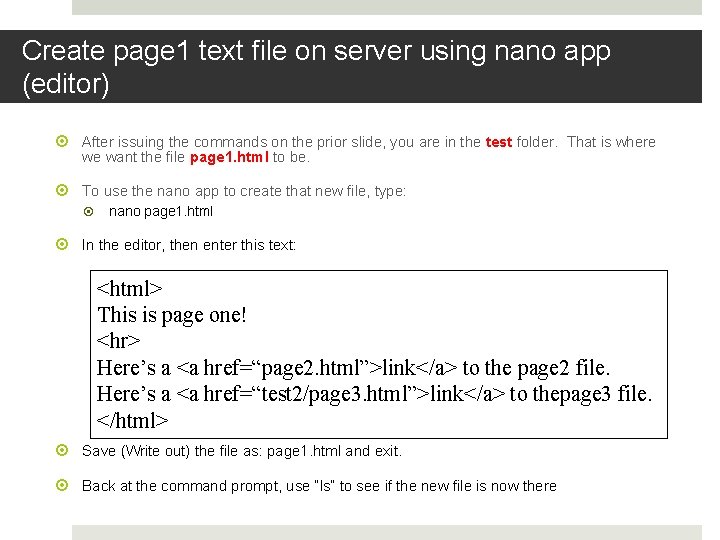Click the sentence mentioning "ls" command
This screenshot has height=540, width=720.
[319, 486]
